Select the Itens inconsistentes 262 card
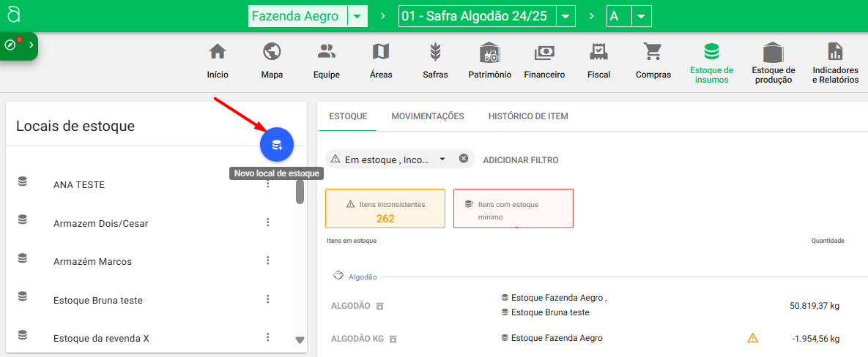The height and width of the screenshot is (357, 868). [385, 208]
